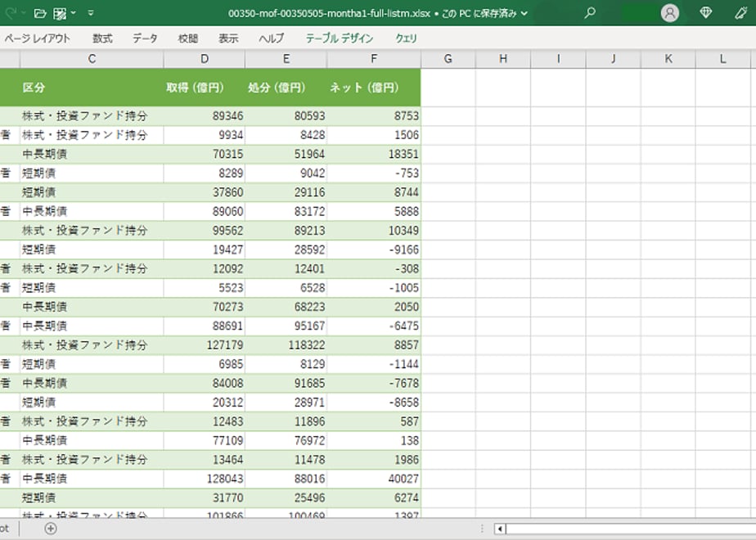This screenshot has height=540, width=756.
Task: Click the cell showing 20312
Action: [x=205, y=402]
